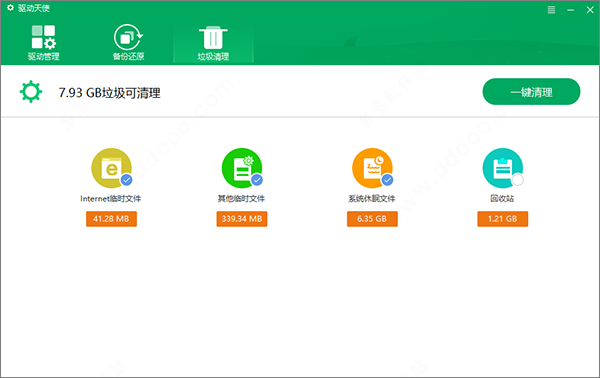Screen dimensions: 600x378
Task: Uncheck the 其他临时文件 checkmark
Action: (257, 179)
